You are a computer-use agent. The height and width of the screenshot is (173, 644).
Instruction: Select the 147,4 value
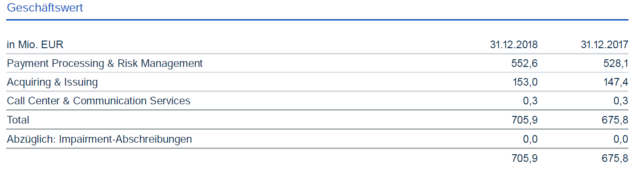pyautogui.click(x=615, y=82)
